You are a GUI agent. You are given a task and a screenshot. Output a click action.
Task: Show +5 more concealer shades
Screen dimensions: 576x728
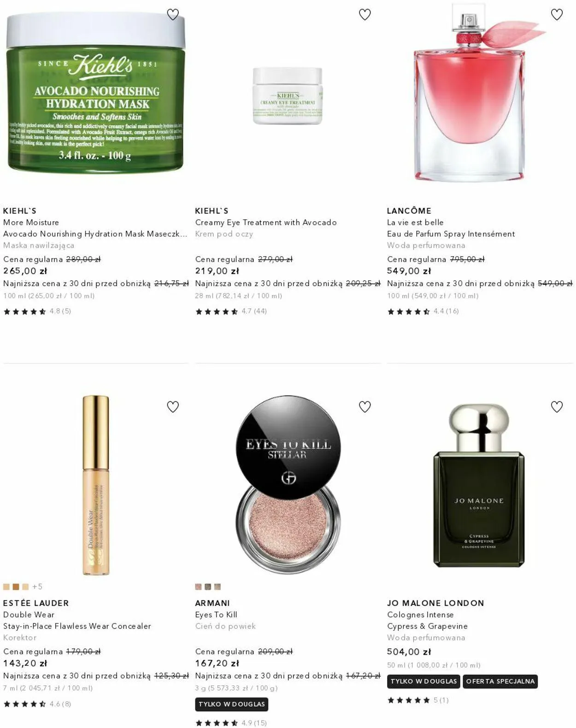(37, 587)
